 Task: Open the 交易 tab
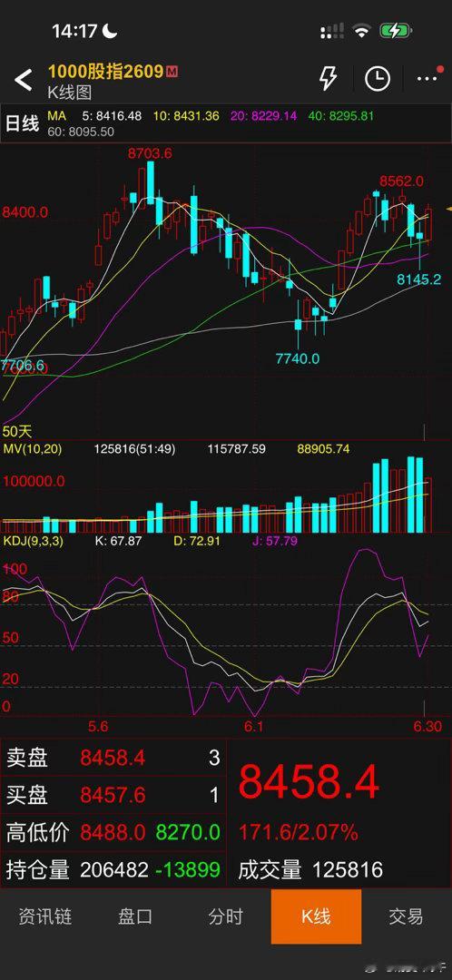pos(407,916)
